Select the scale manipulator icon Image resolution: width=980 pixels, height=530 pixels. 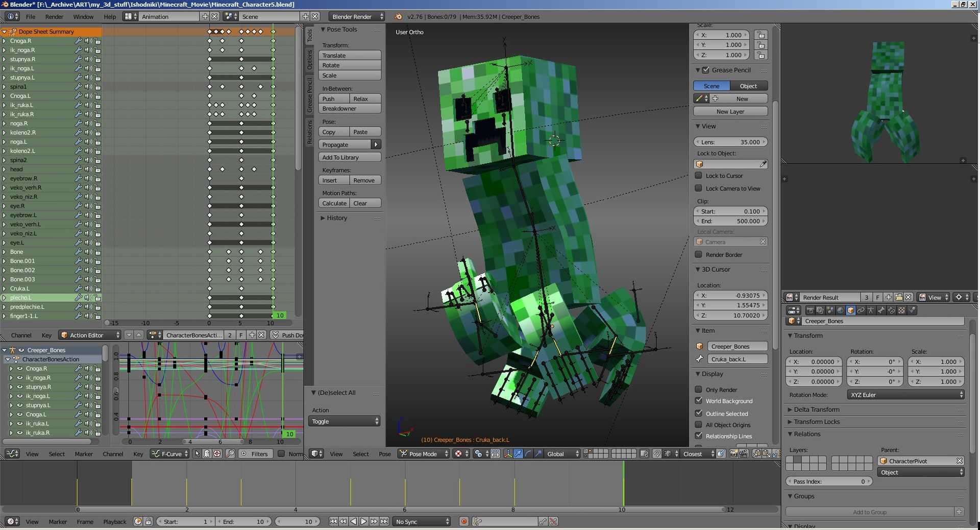(x=538, y=454)
